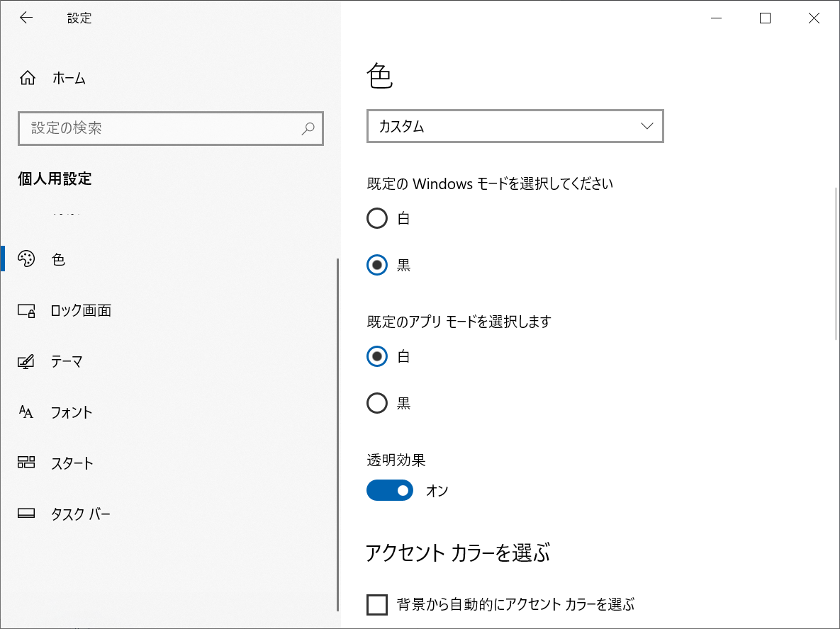The image size is (840, 629).
Task: Check 背景から自動的にアクセント カラーを選ぶ
Action: point(377,605)
